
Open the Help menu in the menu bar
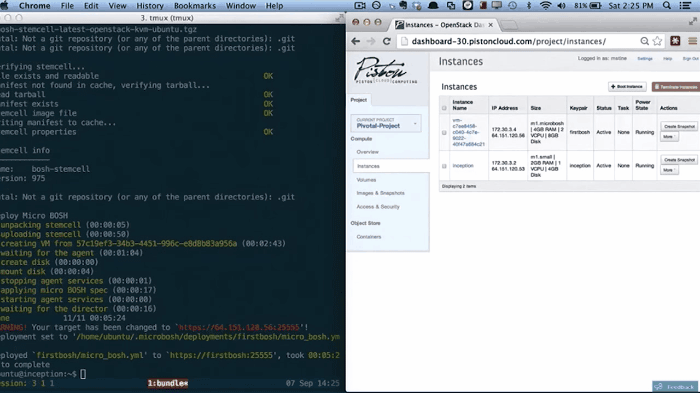tap(275, 6)
